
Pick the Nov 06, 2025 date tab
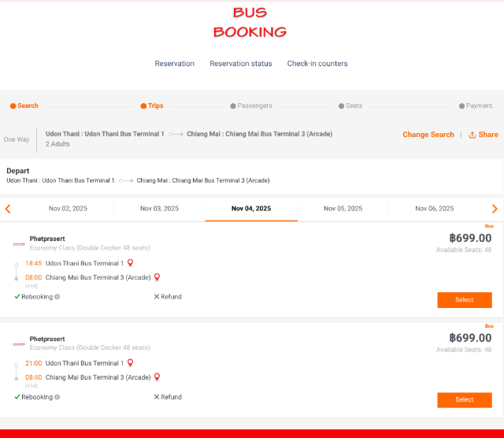[435, 209]
